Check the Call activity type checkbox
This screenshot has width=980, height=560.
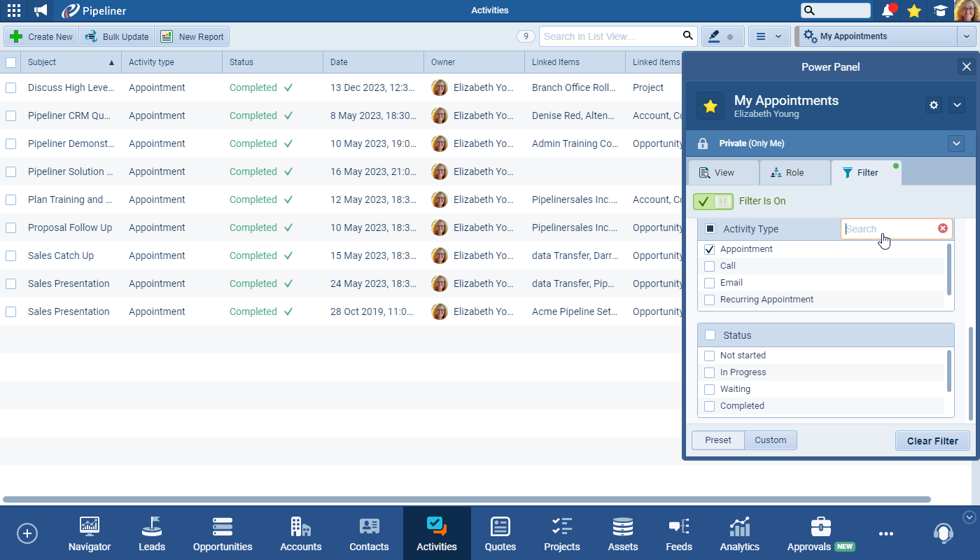tap(709, 266)
